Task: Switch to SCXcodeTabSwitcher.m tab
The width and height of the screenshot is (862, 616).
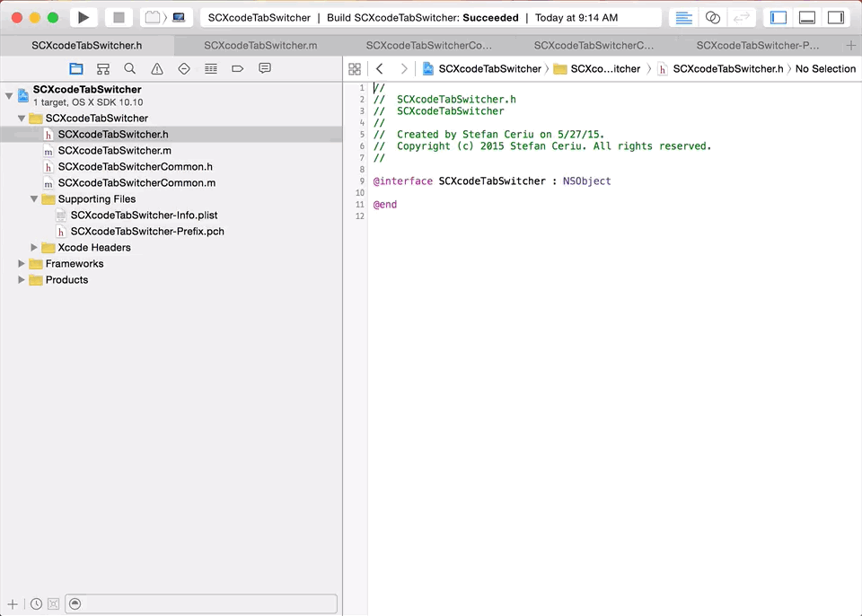Action: point(260,45)
